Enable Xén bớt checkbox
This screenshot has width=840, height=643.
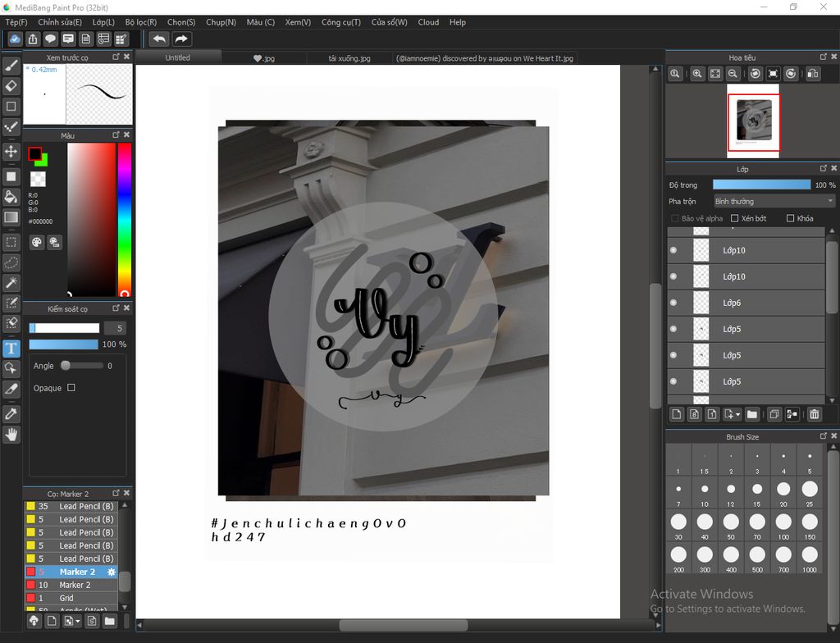coord(734,218)
